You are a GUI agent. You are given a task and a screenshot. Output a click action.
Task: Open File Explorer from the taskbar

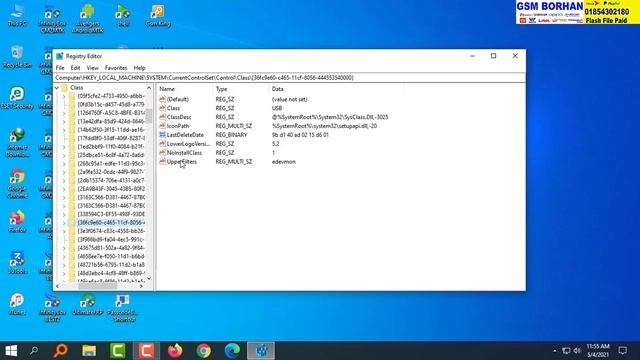click(89, 351)
